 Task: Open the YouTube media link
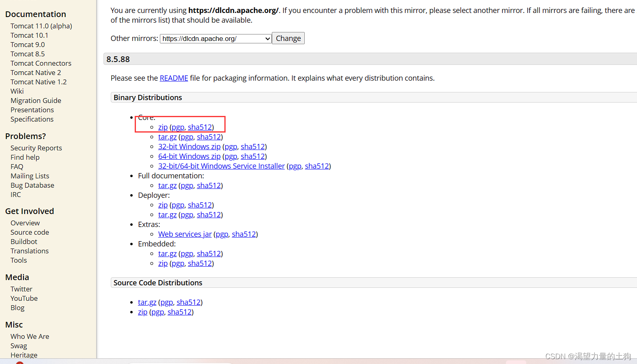tap(24, 298)
